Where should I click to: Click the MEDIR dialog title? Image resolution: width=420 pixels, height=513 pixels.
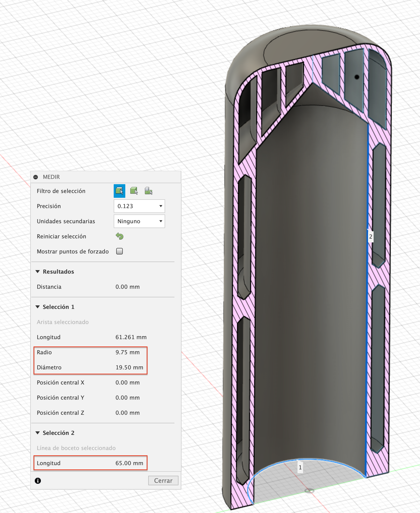[x=51, y=177]
